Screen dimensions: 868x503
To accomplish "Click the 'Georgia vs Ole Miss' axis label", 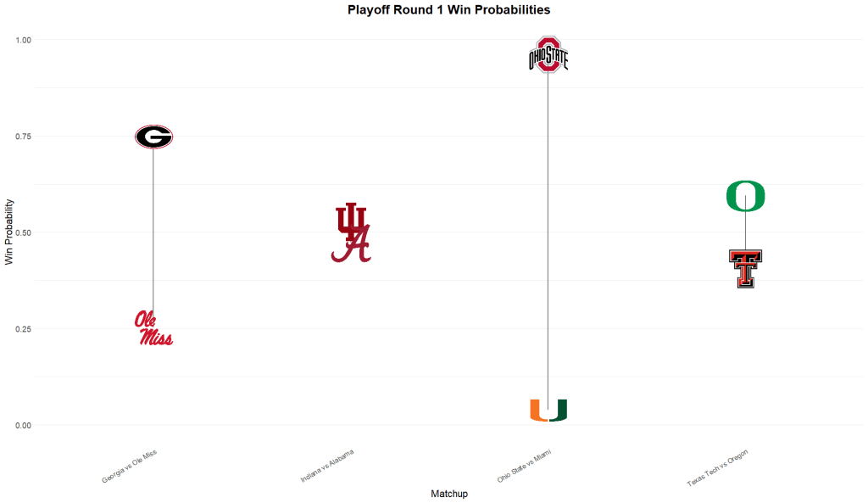I will (130, 467).
